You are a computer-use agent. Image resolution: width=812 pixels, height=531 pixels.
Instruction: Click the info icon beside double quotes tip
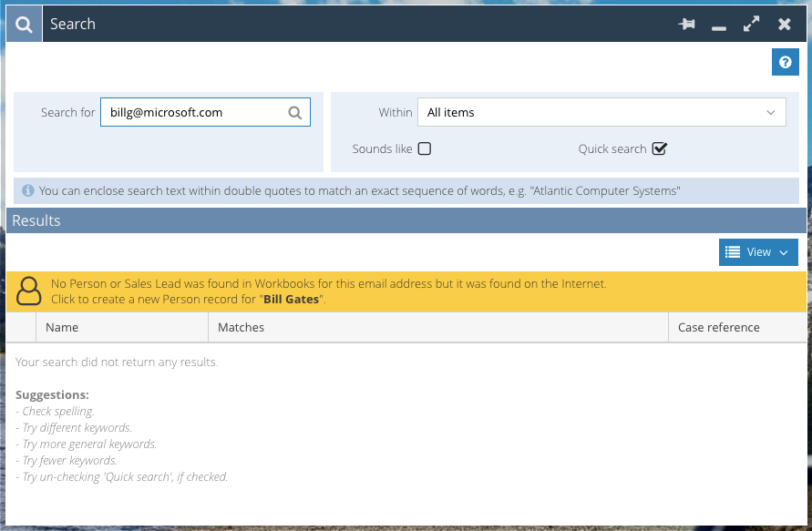[x=28, y=191]
